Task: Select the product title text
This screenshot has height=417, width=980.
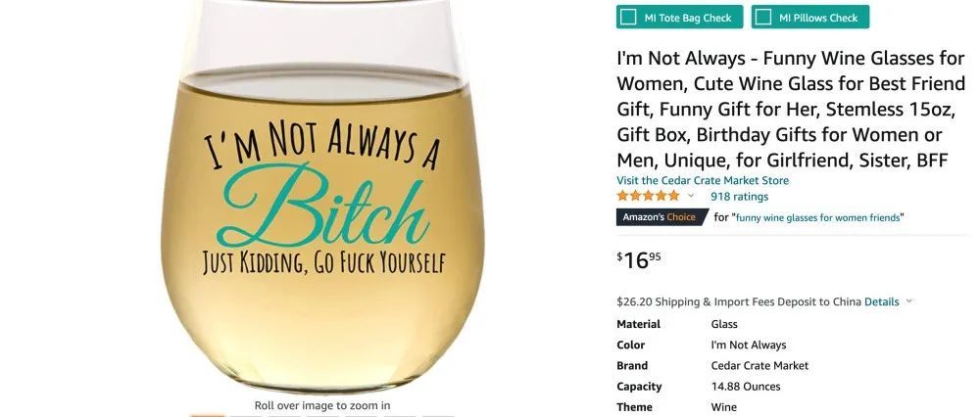Action: point(791,110)
